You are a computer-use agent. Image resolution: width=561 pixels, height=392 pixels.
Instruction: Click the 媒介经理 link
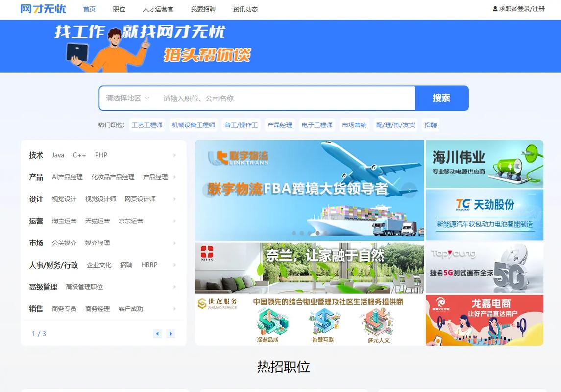click(x=98, y=243)
